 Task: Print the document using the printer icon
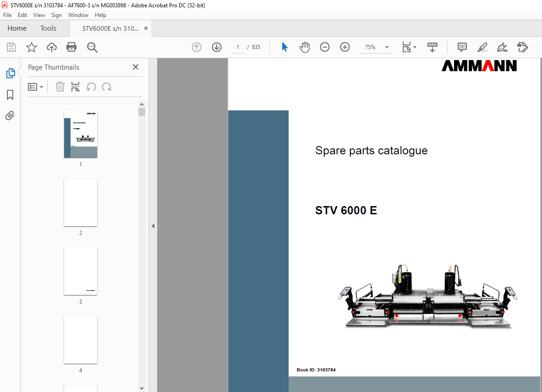click(71, 47)
